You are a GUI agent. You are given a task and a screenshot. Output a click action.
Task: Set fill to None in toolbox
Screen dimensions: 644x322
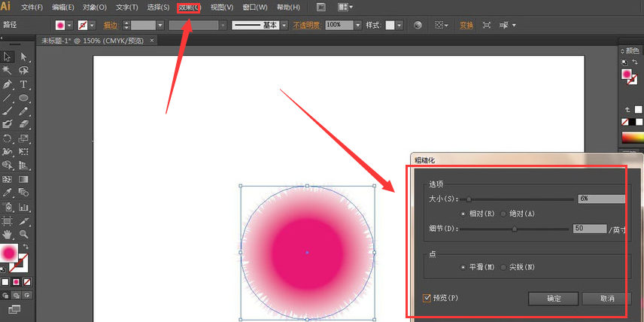pos(26,282)
